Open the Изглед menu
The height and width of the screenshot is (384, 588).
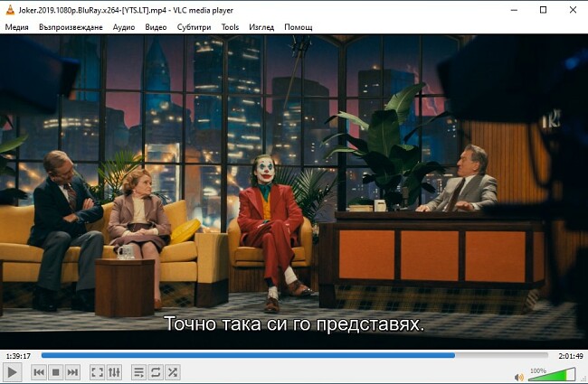tap(261, 27)
